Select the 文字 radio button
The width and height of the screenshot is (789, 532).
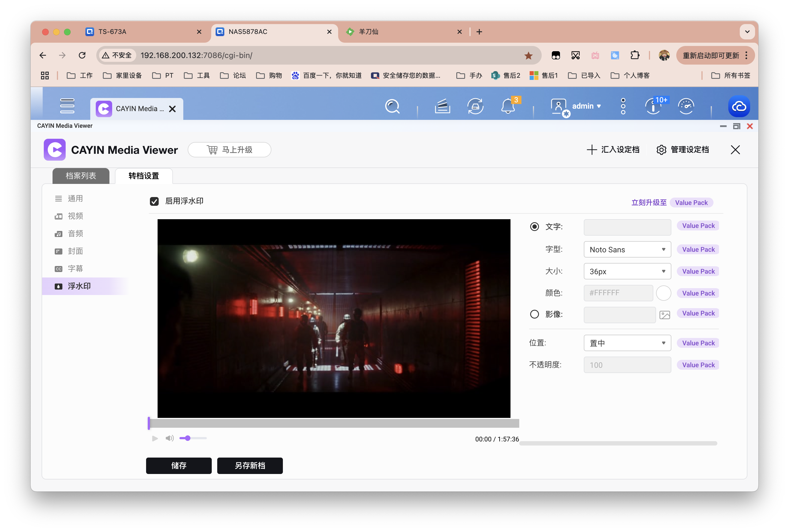[534, 227]
